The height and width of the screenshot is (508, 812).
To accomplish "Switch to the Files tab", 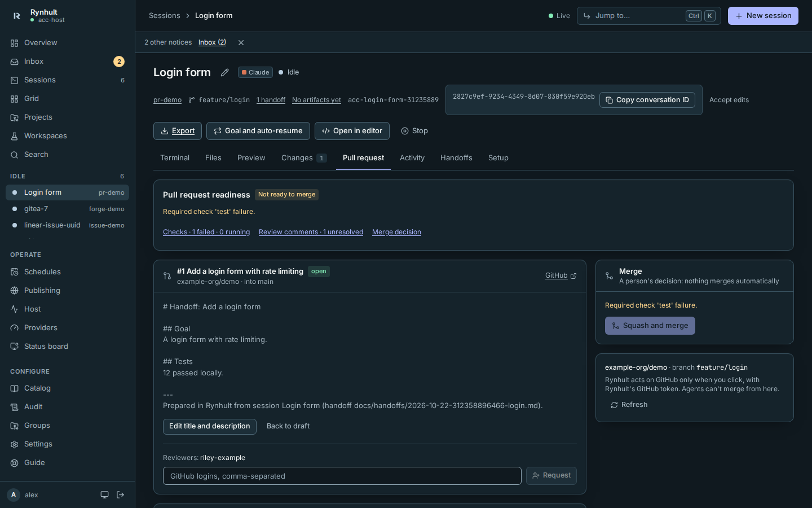I will click(213, 158).
